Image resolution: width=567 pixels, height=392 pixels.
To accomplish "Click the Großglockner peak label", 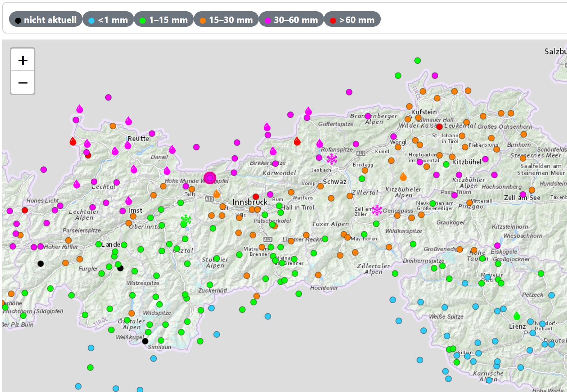I will coord(511,259).
